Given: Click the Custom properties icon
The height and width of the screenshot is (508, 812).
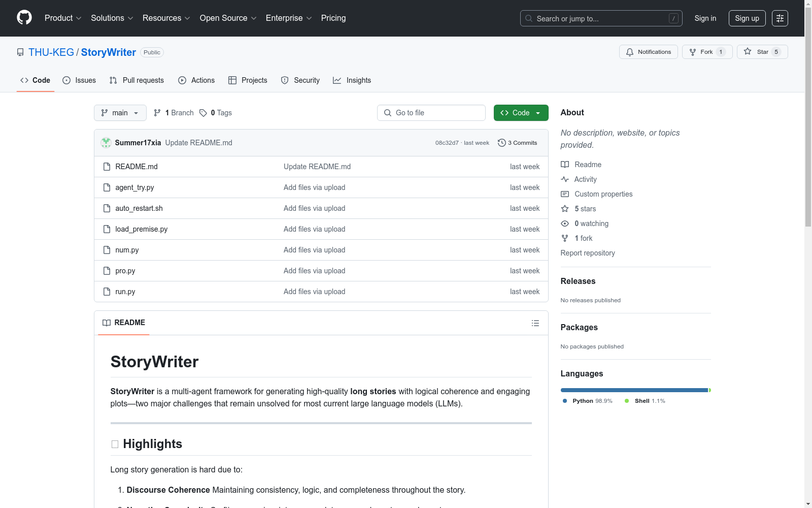Looking at the screenshot, I should click(565, 194).
